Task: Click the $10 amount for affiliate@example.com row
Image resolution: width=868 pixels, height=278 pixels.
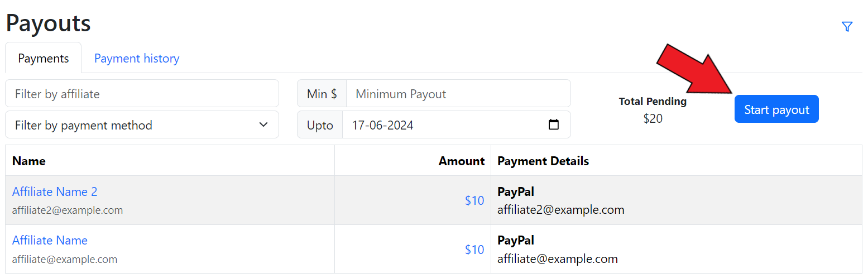Action: (x=474, y=250)
